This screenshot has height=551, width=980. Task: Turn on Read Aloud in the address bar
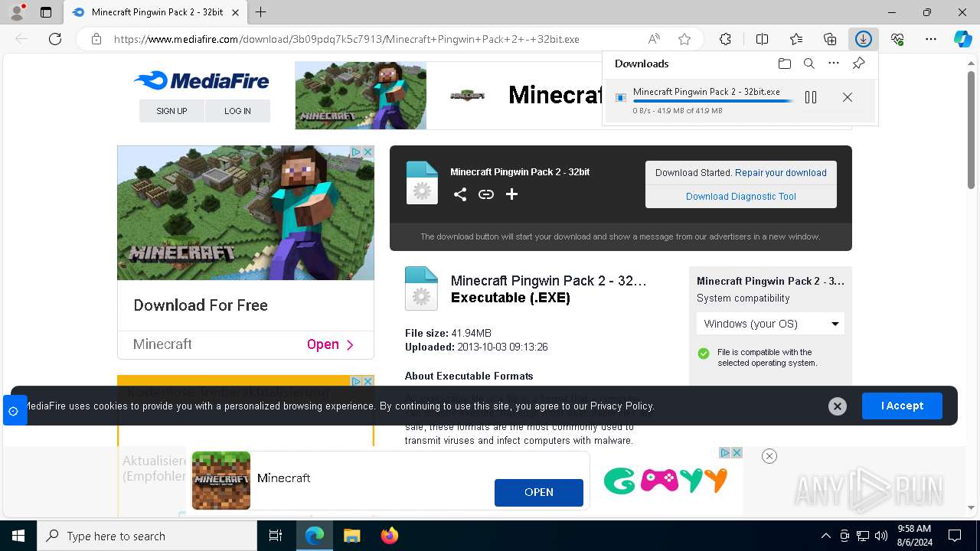pyautogui.click(x=654, y=39)
